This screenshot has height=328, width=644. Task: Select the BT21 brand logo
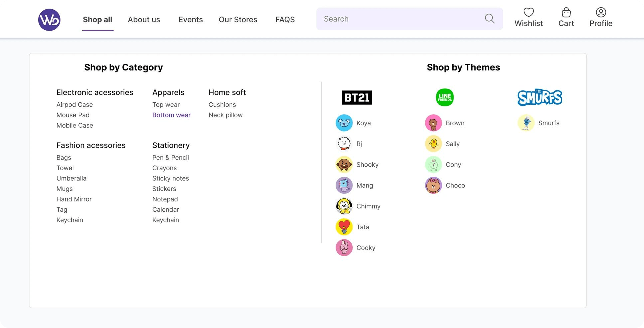tap(357, 98)
